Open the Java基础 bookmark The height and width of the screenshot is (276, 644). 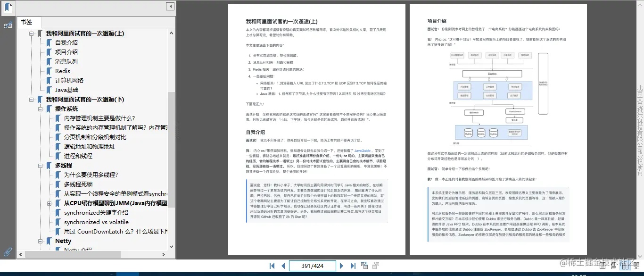(67, 90)
